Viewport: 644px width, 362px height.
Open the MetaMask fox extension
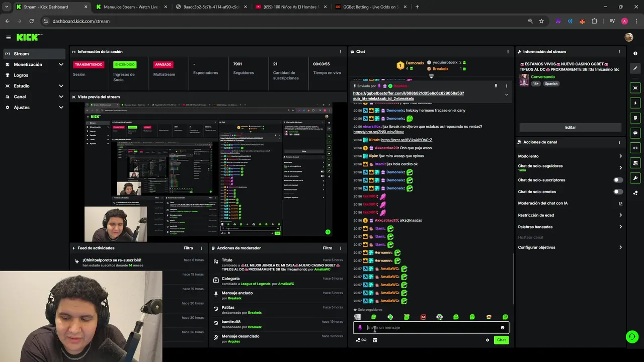[x=582, y=21]
